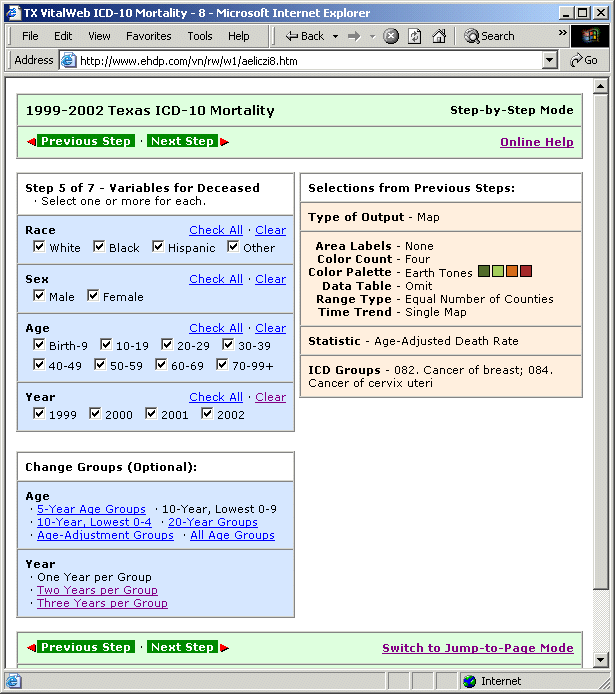Open the Back button history dropdown arrow
Viewport: 615px width, 694px height.
point(333,36)
